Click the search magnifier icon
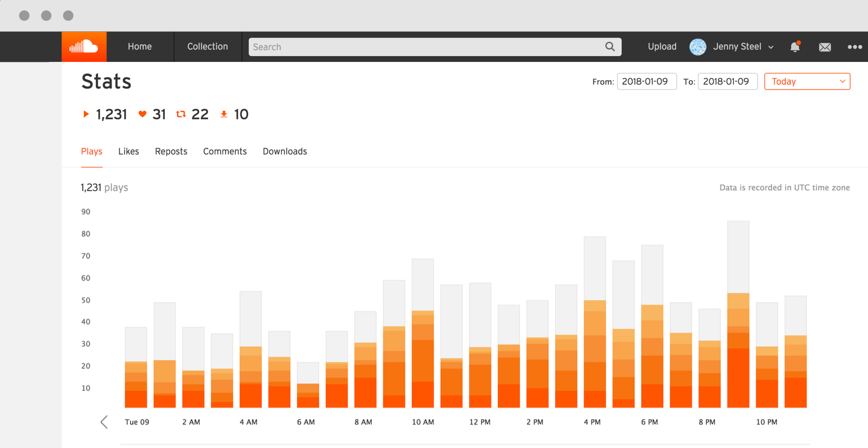 (x=610, y=47)
